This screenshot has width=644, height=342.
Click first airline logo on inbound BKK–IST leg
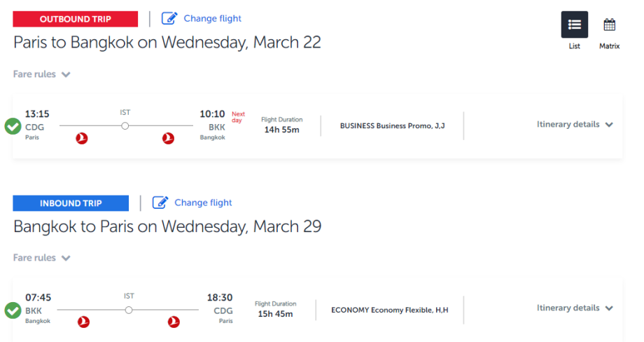(x=84, y=322)
